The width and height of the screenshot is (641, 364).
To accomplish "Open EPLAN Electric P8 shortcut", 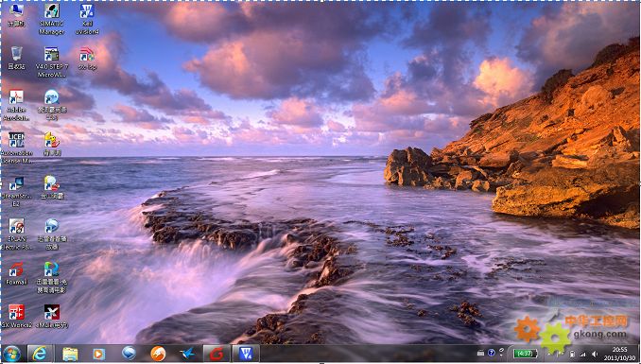I will click(x=16, y=234).
